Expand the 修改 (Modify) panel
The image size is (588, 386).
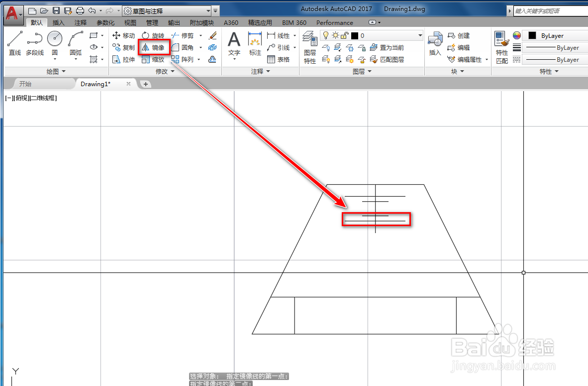tap(165, 71)
